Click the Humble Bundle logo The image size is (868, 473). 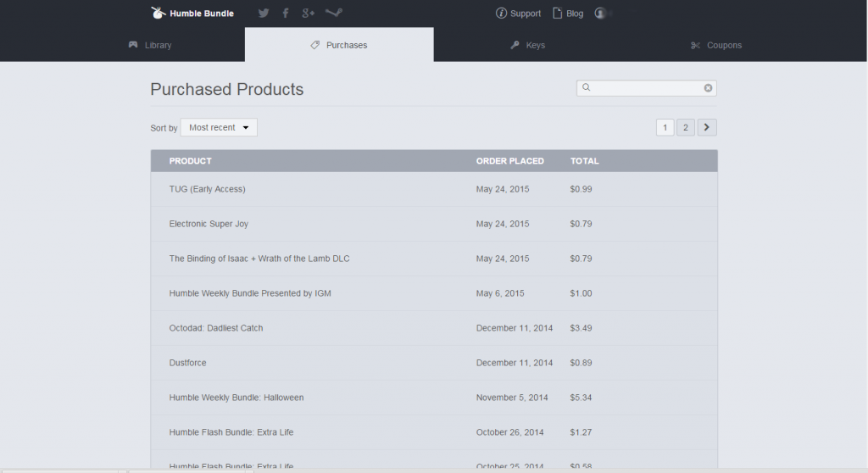click(192, 13)
